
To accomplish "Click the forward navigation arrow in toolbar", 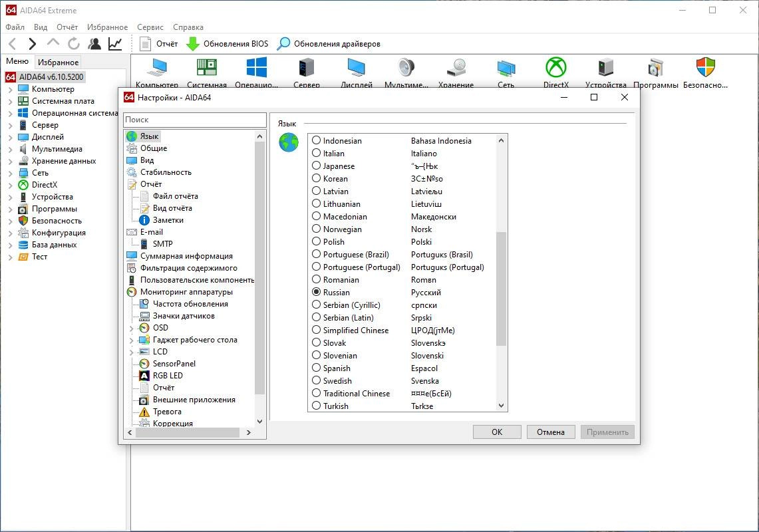I will pos(32,44).
